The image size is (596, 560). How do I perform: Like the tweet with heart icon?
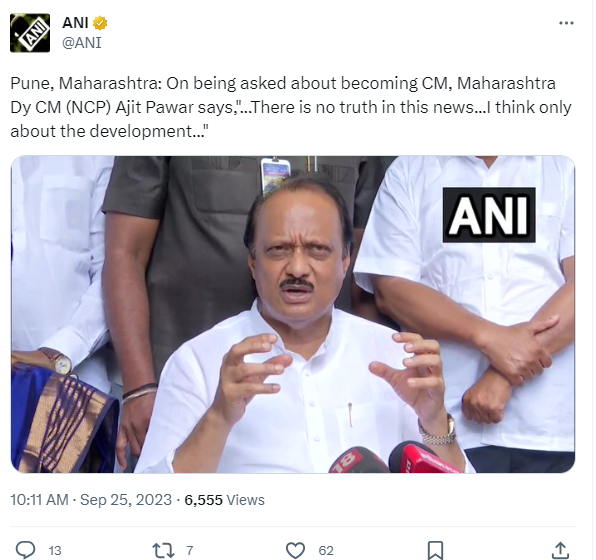[295, 550]
